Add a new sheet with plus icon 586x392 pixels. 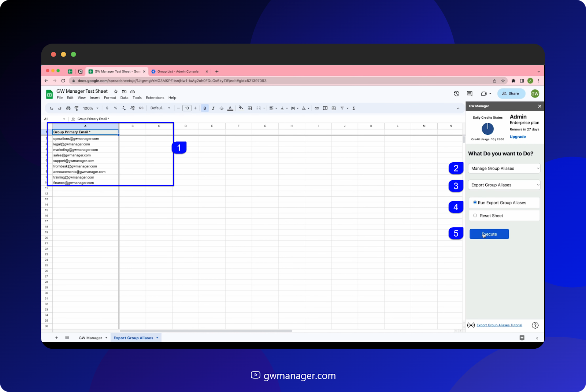pos(56,338)
